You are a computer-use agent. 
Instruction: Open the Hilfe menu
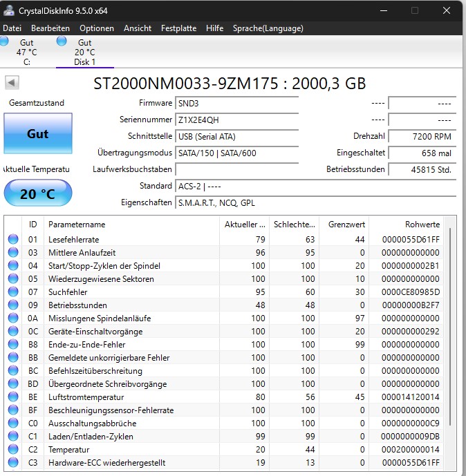[214, 28]
